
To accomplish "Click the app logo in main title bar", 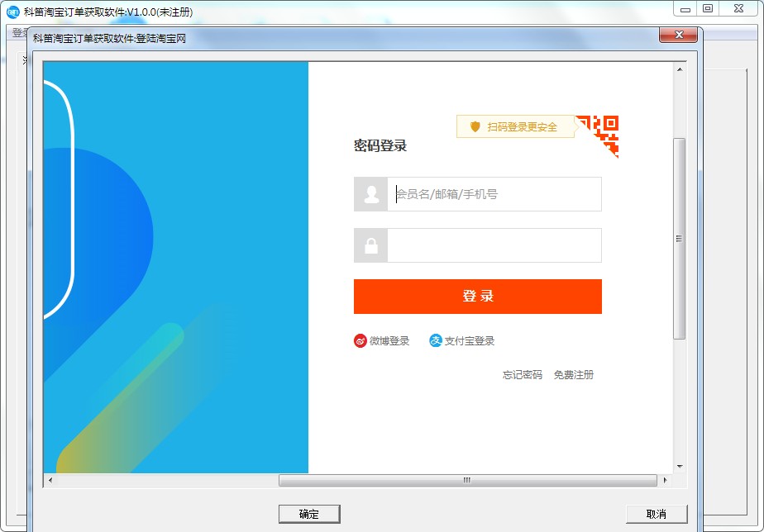I will point(12,12).
